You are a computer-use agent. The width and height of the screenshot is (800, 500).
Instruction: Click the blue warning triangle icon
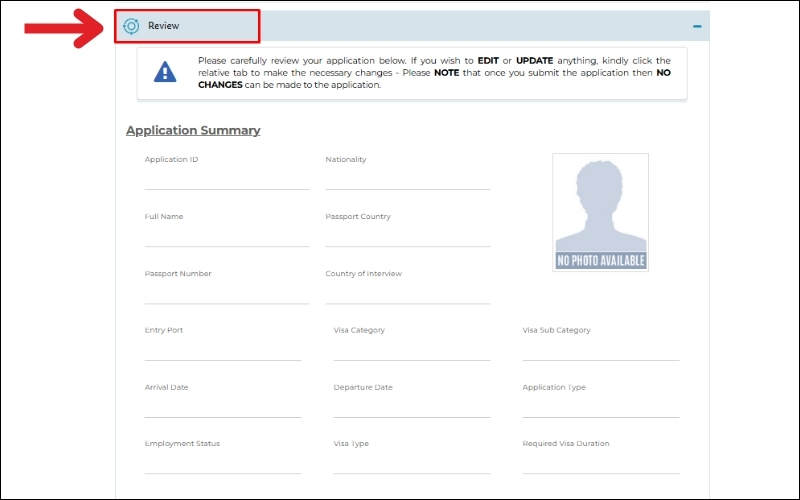pyautogui.click(x=165, y=72)
